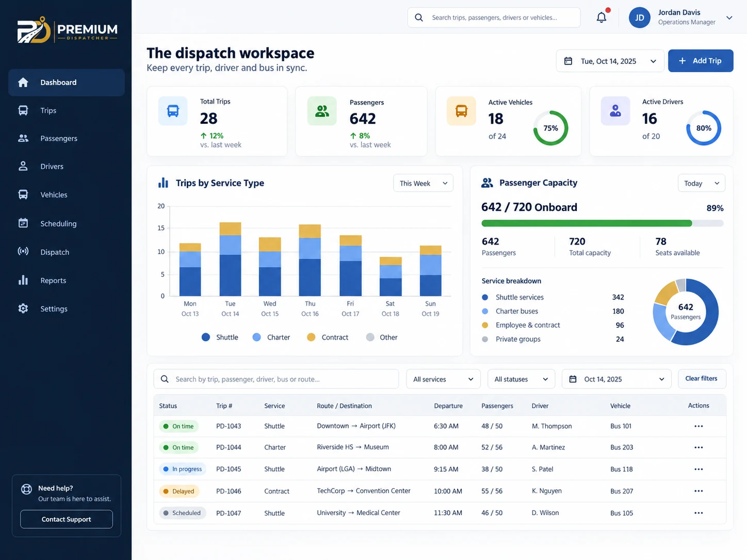Click the Vehicles bus icon in sidebar
Screen dimensions: 747x560
pyautogui.click(x=23, y=194)
